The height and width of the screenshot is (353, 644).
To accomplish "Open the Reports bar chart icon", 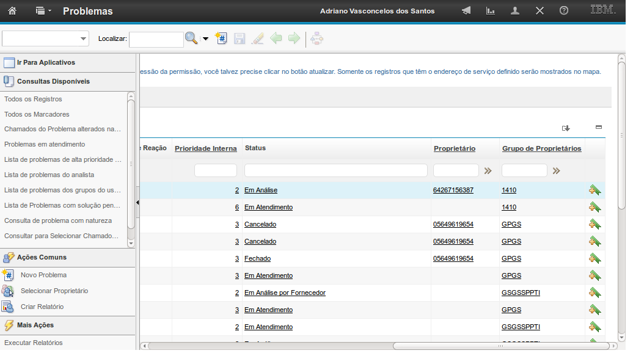I will pyautogui.click(x=490, y=11).
